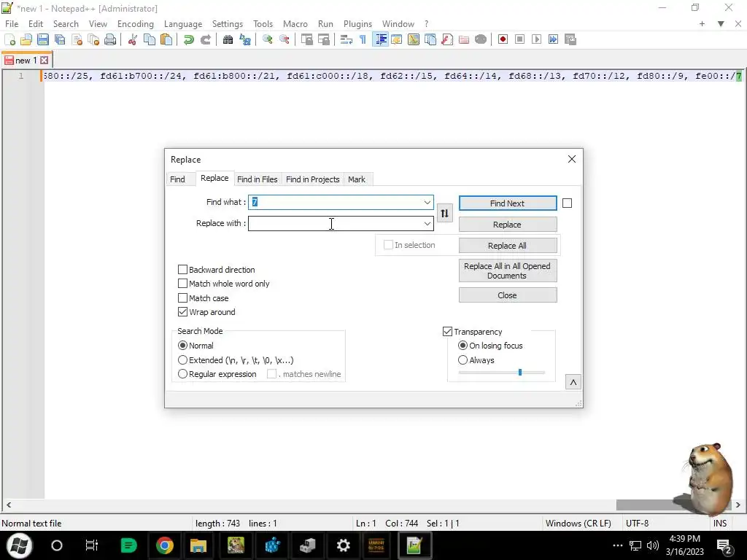
Task: Expand the Find what history dropdown
Action: (427, 203)
